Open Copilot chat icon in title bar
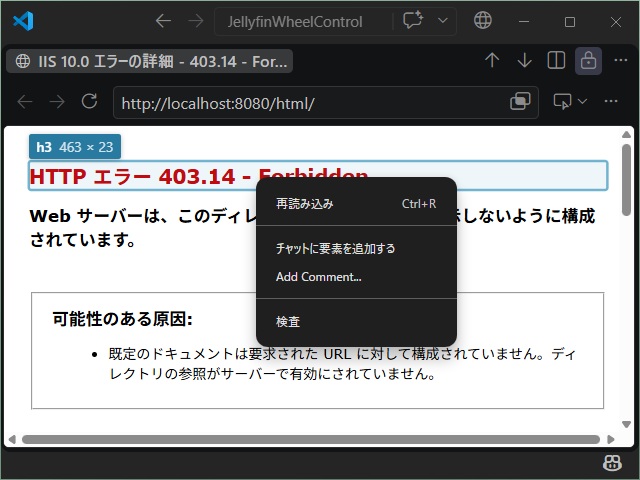 (x=413, y=20)
